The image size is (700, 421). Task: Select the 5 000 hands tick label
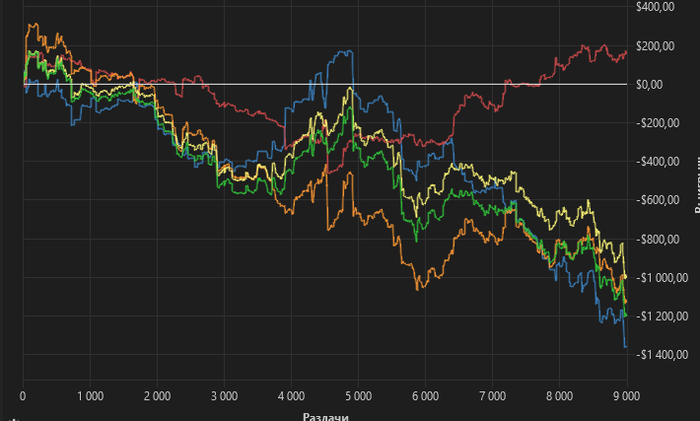point(358,396)
